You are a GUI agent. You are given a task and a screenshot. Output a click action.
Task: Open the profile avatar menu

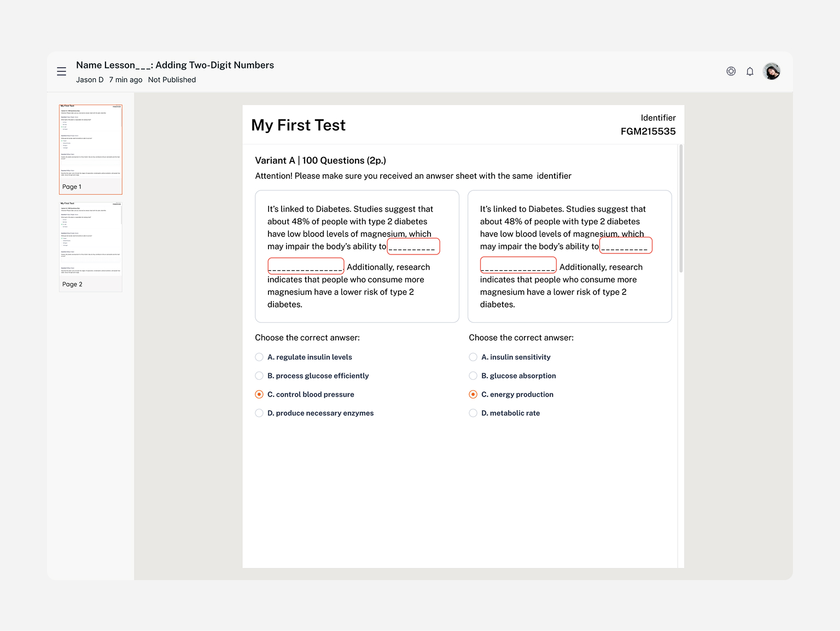(x=771, y=71)
